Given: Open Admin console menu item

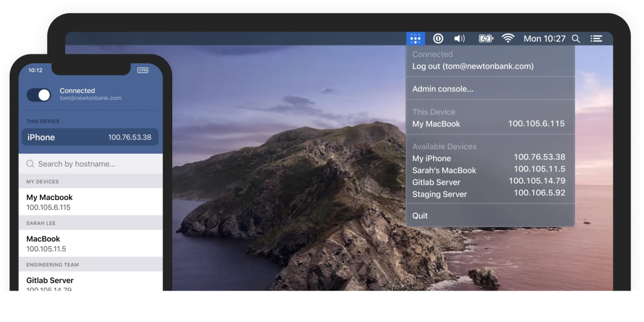Looking at the screenshot, I should [443, 89].
